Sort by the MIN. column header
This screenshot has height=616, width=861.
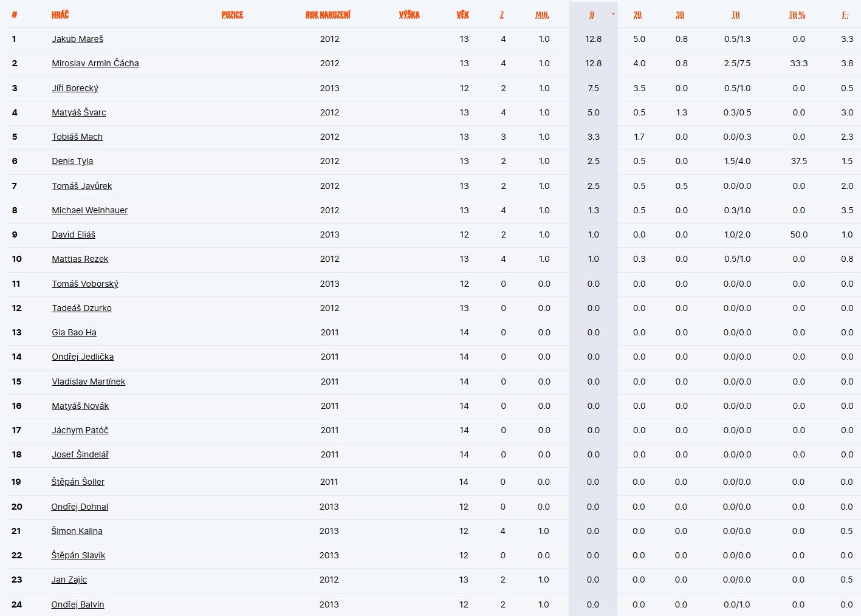pos(543,15)
